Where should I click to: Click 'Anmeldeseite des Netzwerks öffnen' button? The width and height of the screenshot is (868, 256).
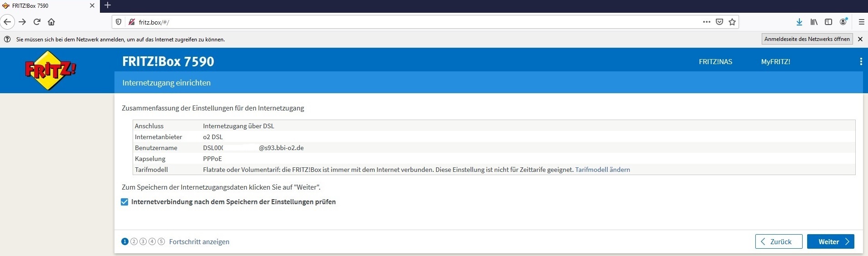click(807, 39)
